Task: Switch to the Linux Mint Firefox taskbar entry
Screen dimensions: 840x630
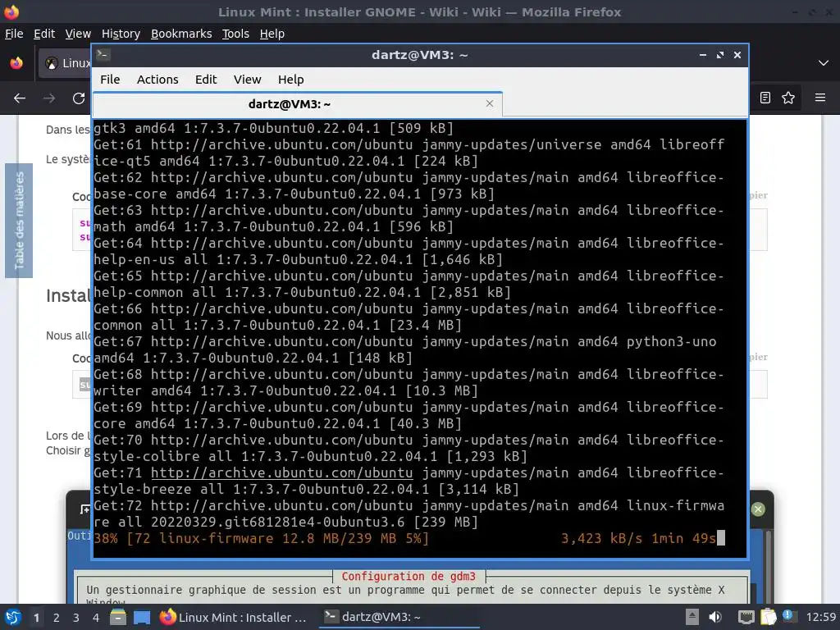Action: pos(233,617)
